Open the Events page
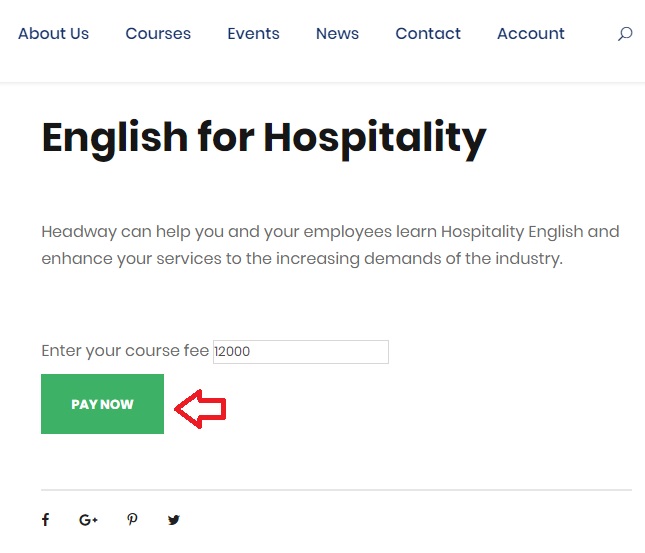645x553 pixels. [253, 34]
